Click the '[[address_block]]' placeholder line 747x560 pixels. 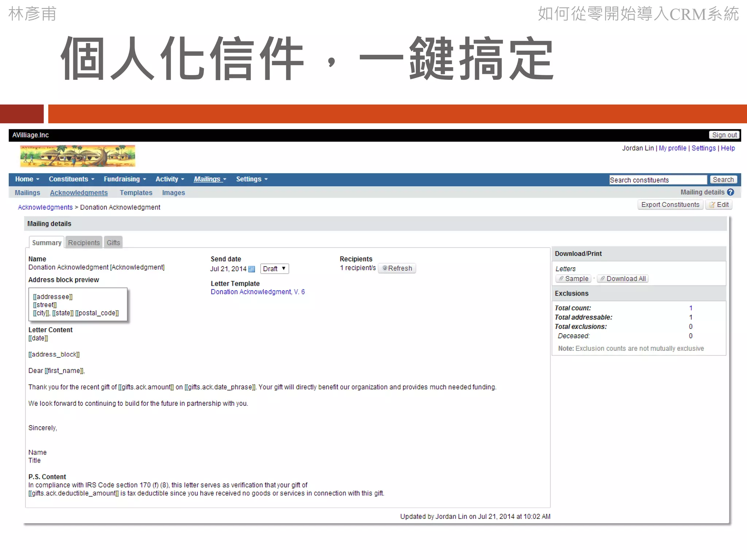[54, 354]
